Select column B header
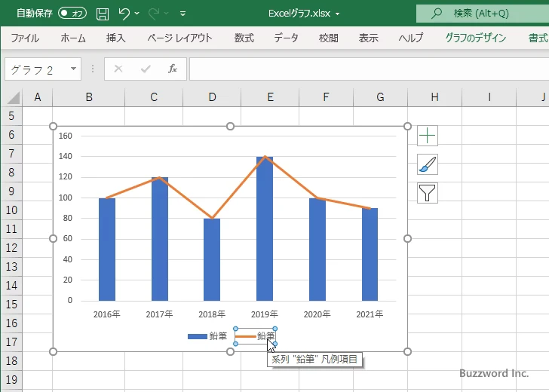Image resolution: width=549 pixels, height=392 pixels. tap(88, 97)
